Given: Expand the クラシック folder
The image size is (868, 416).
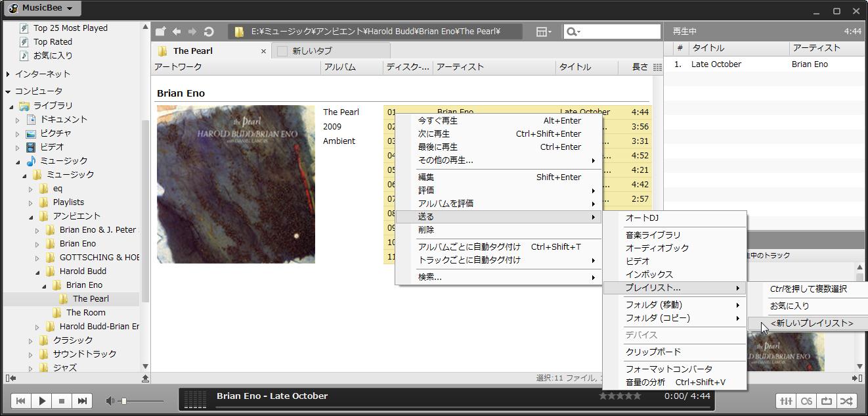Looking at the screenshot, I should pyautogui.click(x=31, y=340).
